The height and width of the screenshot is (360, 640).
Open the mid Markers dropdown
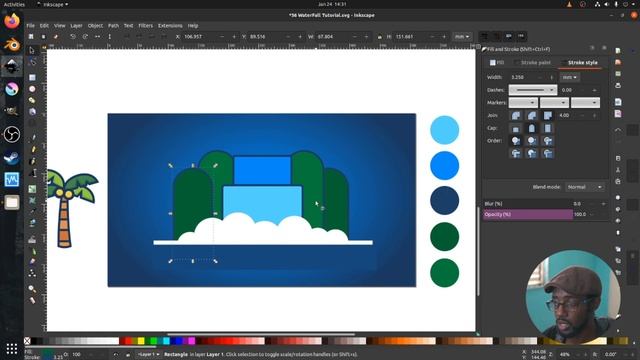click(554, 102)
